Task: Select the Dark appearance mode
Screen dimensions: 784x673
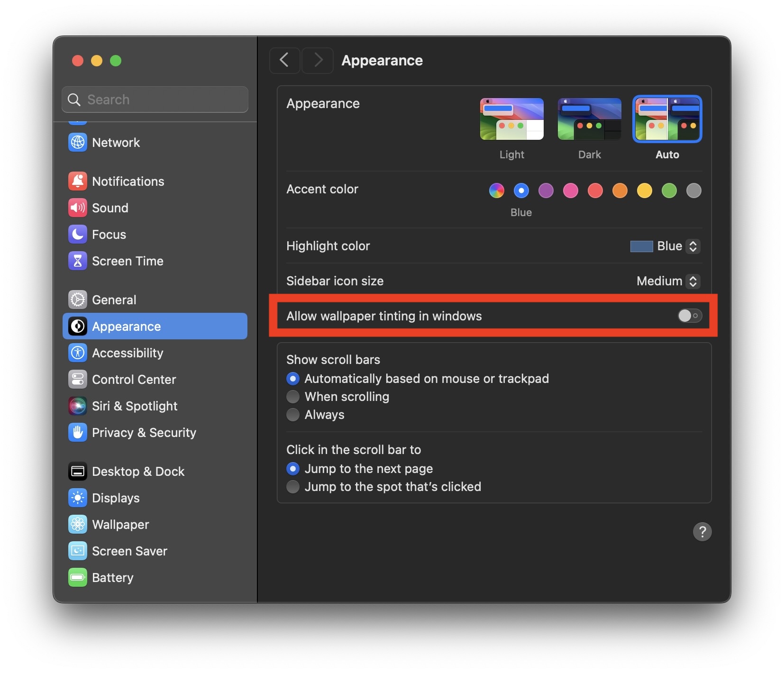Action: [589, 119]
